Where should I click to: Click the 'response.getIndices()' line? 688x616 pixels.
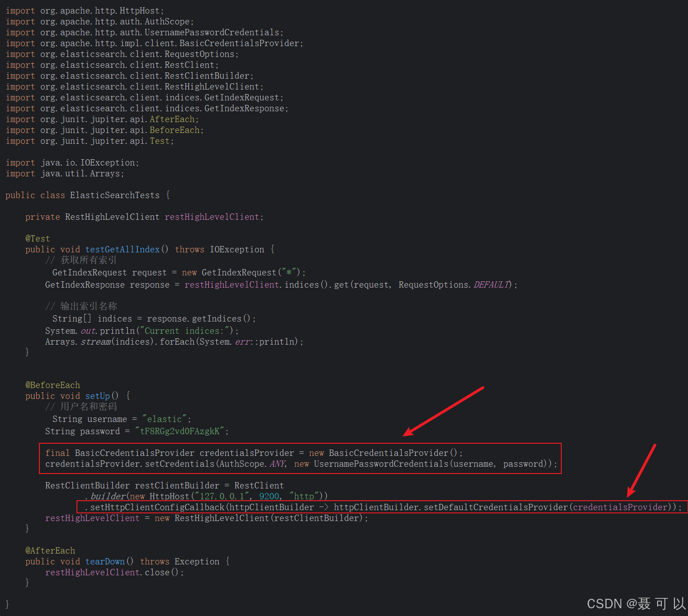[154, 319]
